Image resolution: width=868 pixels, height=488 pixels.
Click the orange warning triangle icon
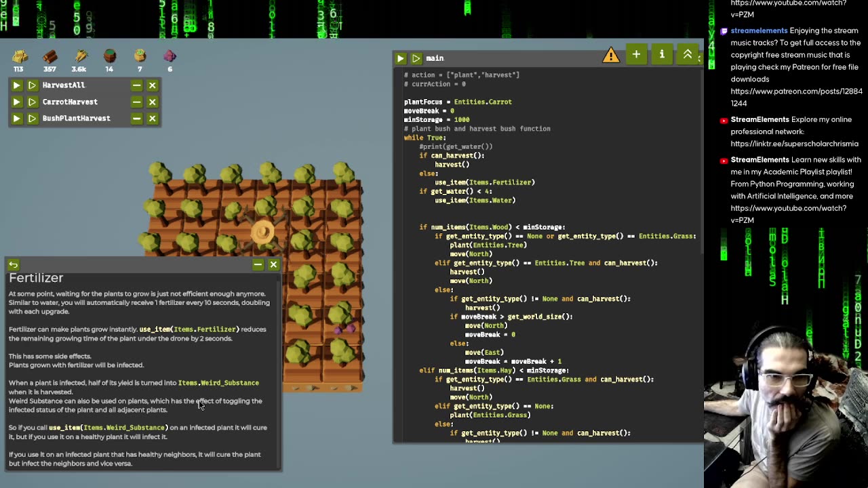(611, 56)
